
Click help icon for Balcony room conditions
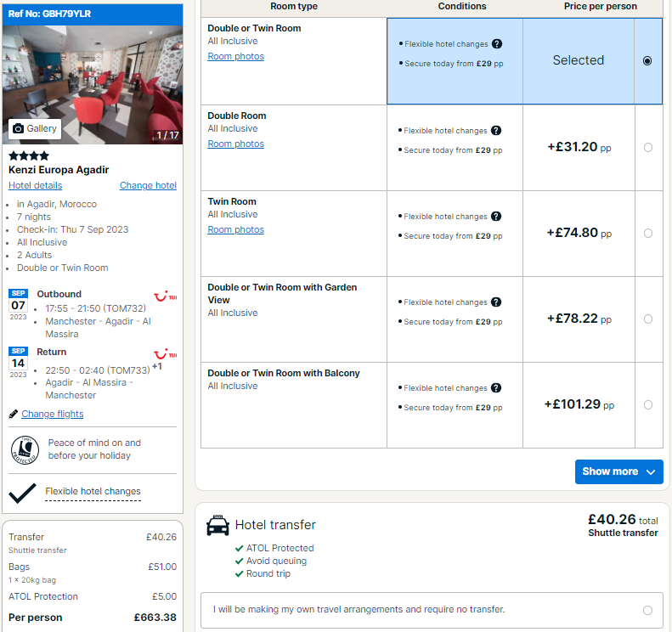[496, 387]
